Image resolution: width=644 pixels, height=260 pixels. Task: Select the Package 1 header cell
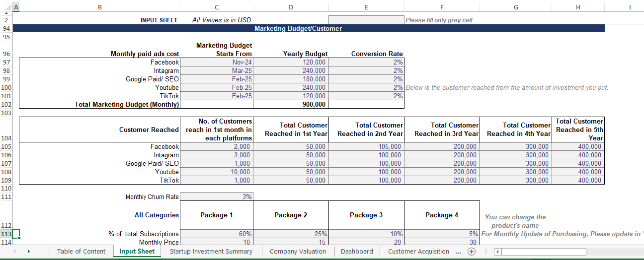217,215
